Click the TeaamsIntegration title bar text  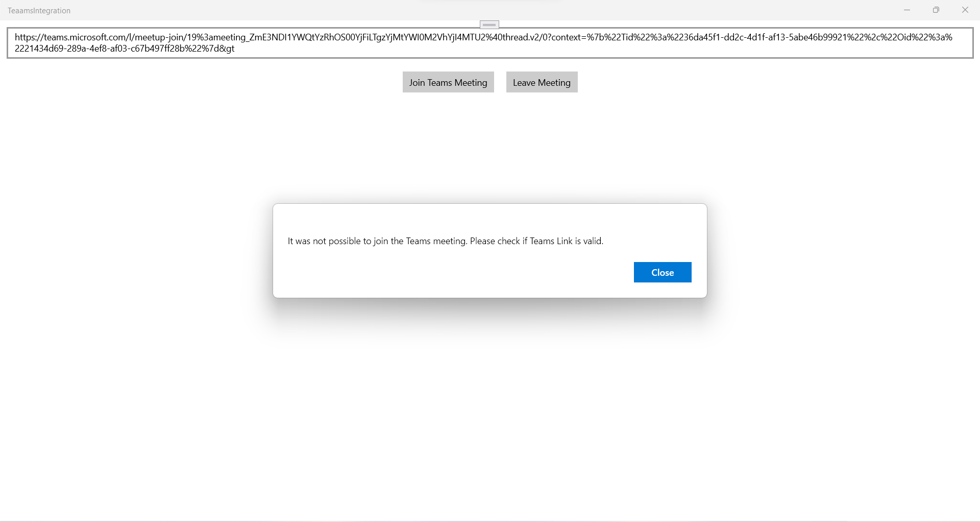(39, 10)
